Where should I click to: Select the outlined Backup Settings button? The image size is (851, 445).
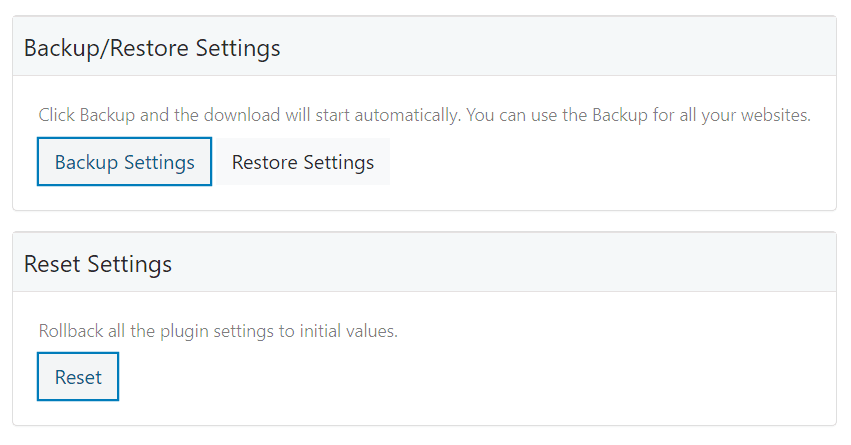124,162
